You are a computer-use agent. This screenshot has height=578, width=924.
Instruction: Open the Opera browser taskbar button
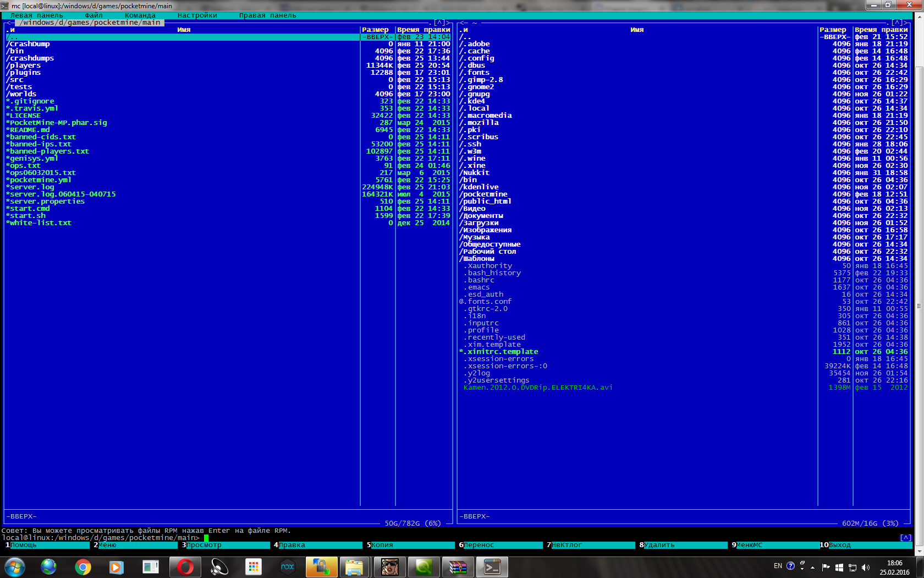(x=185, y=567)
